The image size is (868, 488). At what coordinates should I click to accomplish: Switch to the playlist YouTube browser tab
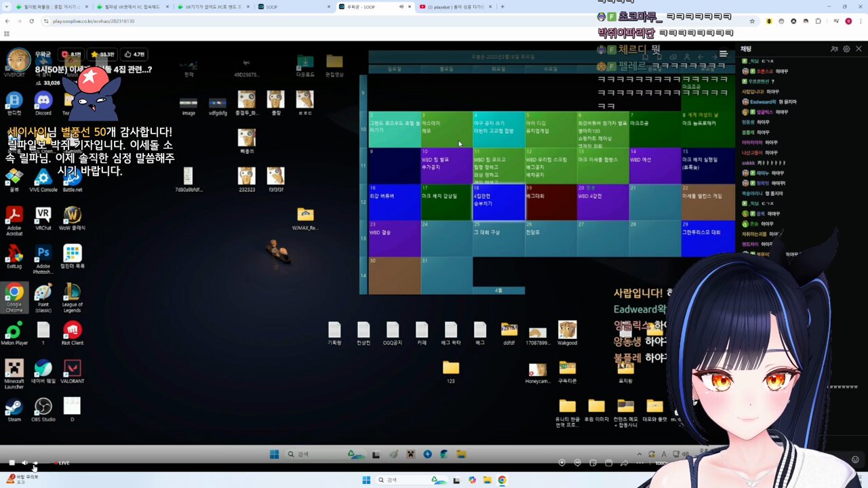click(456, 7)
